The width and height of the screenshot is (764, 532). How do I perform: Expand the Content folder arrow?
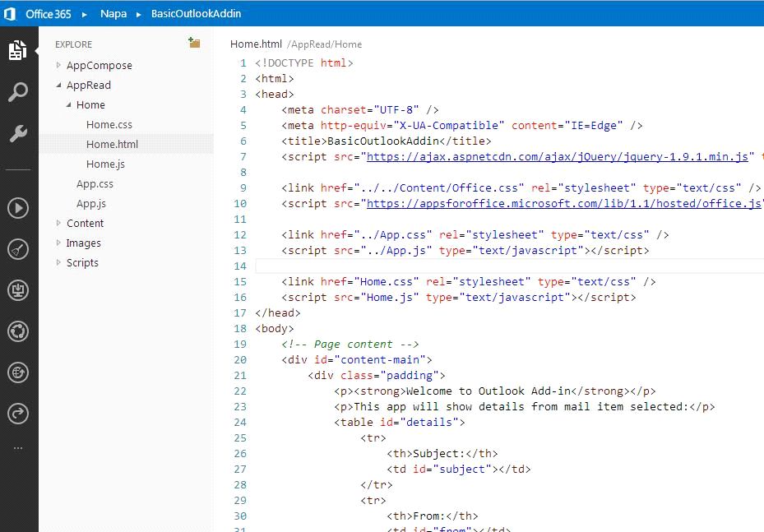58,223
